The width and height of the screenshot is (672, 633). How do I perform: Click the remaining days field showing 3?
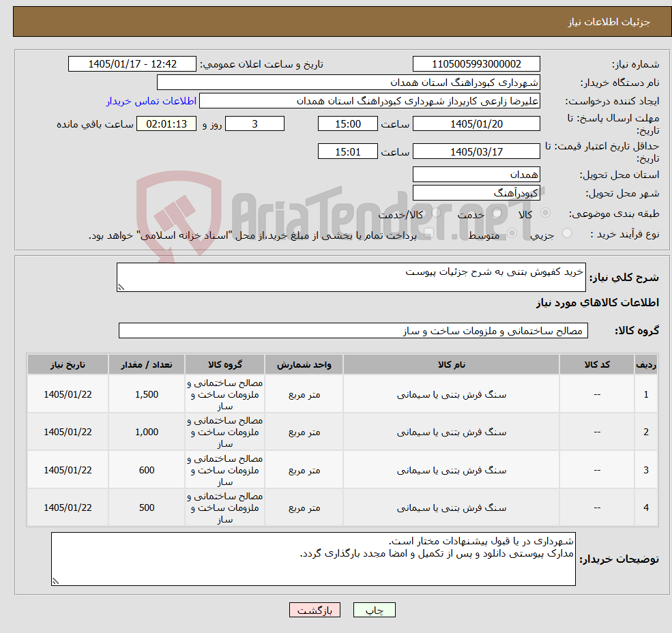coord(254,124)
